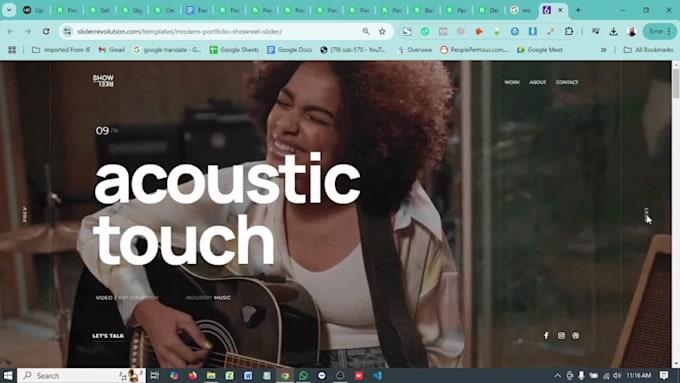680x383 pixels.
Task: Bookmark this page with the star
Action: coord(382,31)
